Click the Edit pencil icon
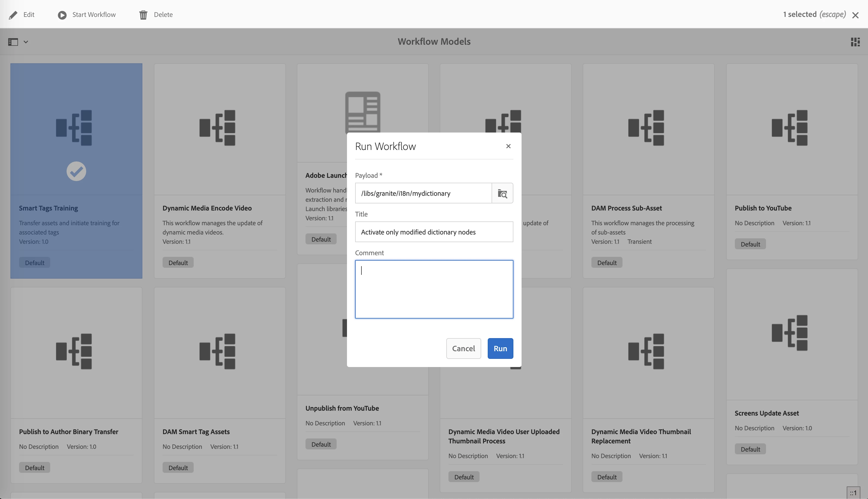Image resolution: width=868 pixels, height=499 pixels. coord(13,15)
